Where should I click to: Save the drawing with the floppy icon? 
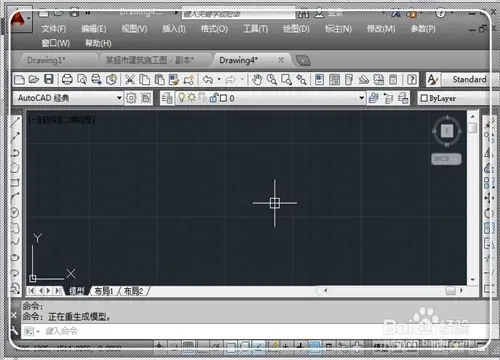tap(49, 80)
